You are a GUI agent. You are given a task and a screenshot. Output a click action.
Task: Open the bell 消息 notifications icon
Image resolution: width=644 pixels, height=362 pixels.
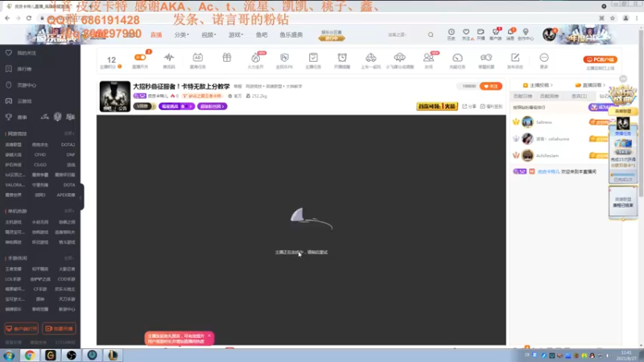coord(510,32)
